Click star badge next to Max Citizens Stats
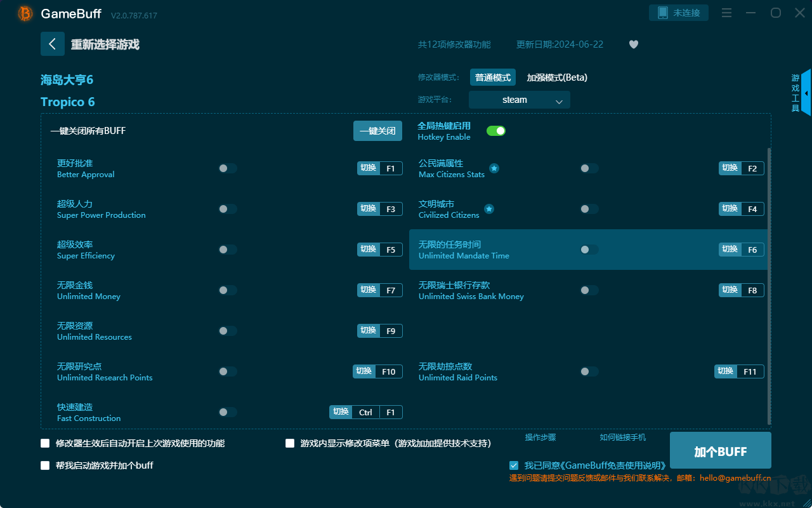The image size is (812, 508). pyautogui.click(x=494, y=168)
